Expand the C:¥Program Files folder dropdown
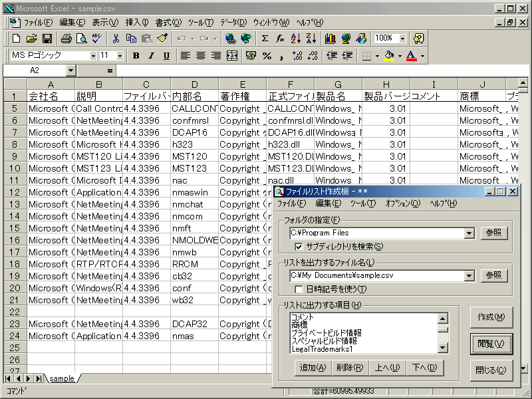The image size is (532, 399). [x=469, y=233]
